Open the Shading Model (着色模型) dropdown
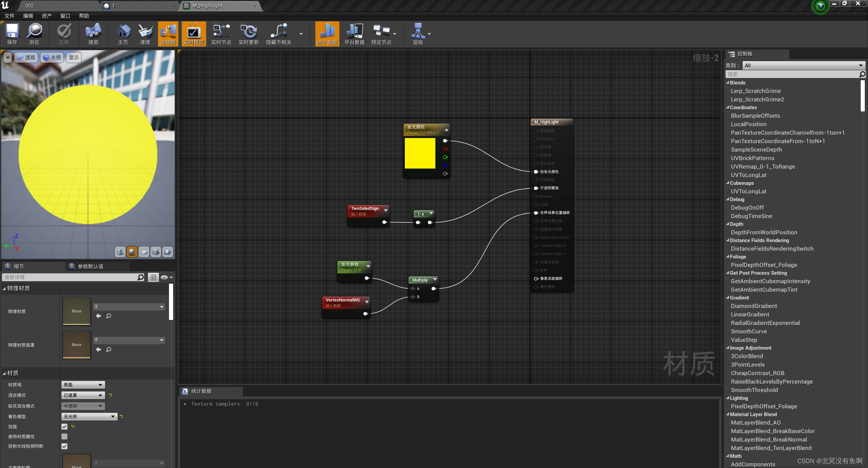This screenshot has width=868, height=468. click(x=89, y=416)
